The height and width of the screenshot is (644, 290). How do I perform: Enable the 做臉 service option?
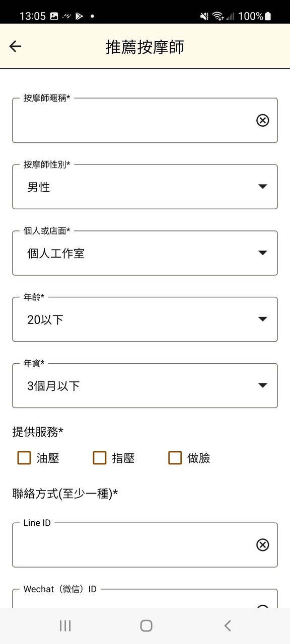point(175,458)
